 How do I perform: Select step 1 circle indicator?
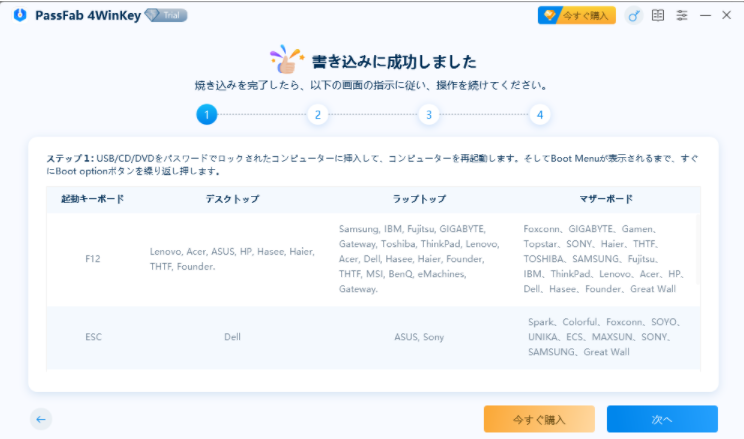tap(207, 114)
